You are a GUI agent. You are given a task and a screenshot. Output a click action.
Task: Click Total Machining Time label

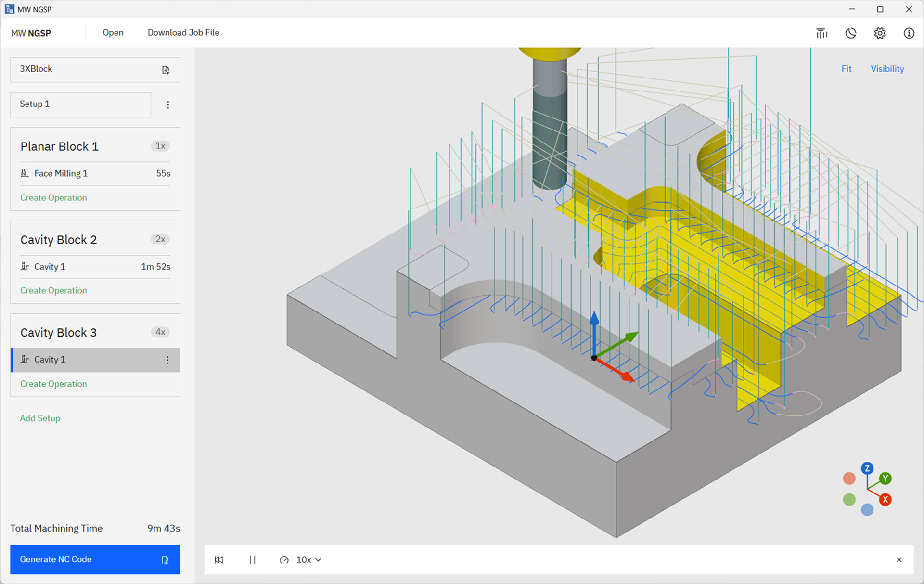[57, 529]
